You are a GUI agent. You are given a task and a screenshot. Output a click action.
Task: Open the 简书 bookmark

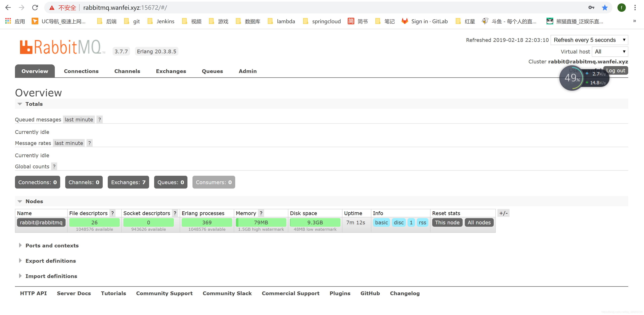click(x=358, y=21)
